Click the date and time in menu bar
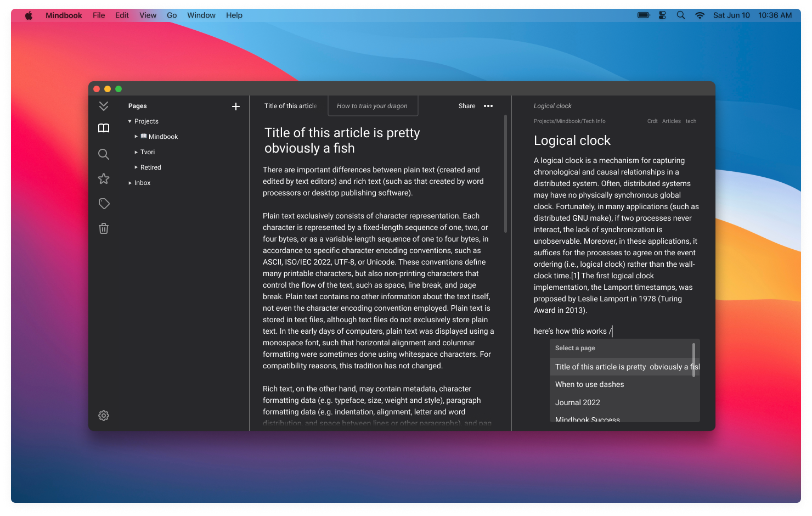This screenshot has width=812, height=516. (753, 15)
